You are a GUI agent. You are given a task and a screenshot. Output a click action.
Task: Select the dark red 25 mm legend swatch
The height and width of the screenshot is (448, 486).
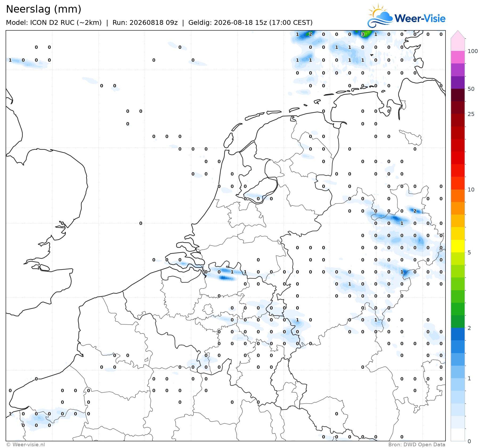pyautogui.click(x=458, y=107)
